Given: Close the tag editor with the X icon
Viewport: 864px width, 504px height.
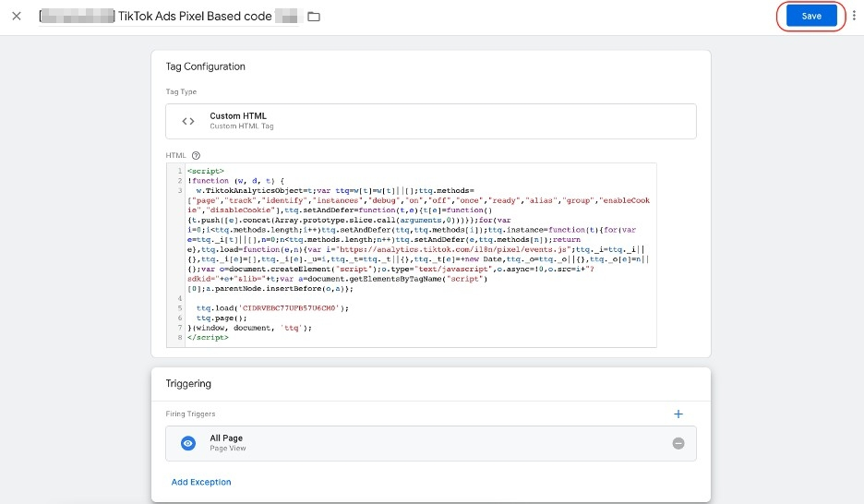Looking at the screenshot, I should [x=17, y=16].
